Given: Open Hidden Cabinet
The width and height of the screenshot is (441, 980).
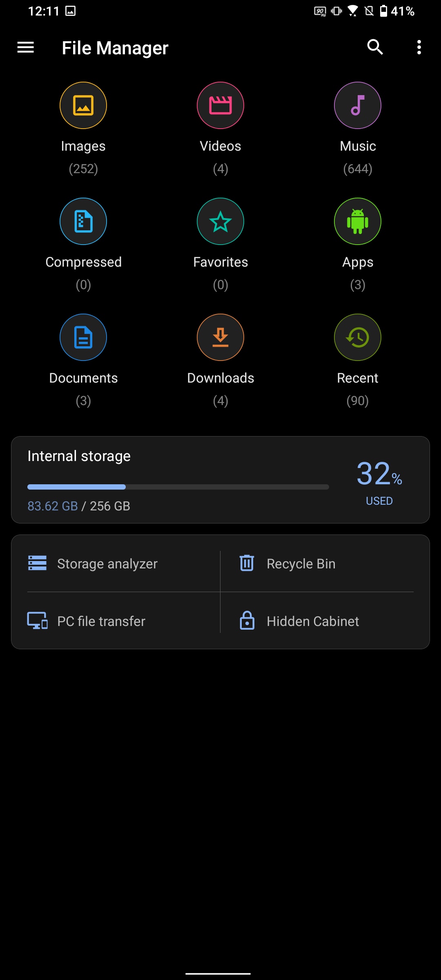Looking at the screenshot, I should [x=313, y=621].
